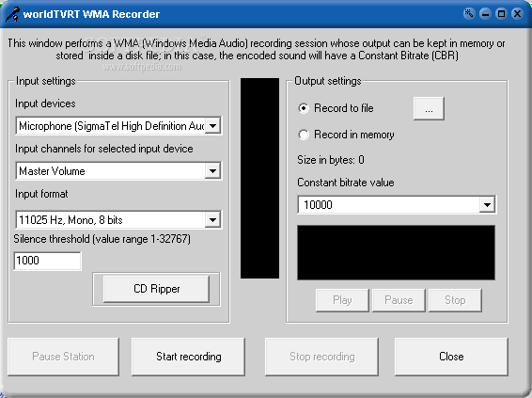Expand the Constant bitrate value dropdown

[487, 205]
